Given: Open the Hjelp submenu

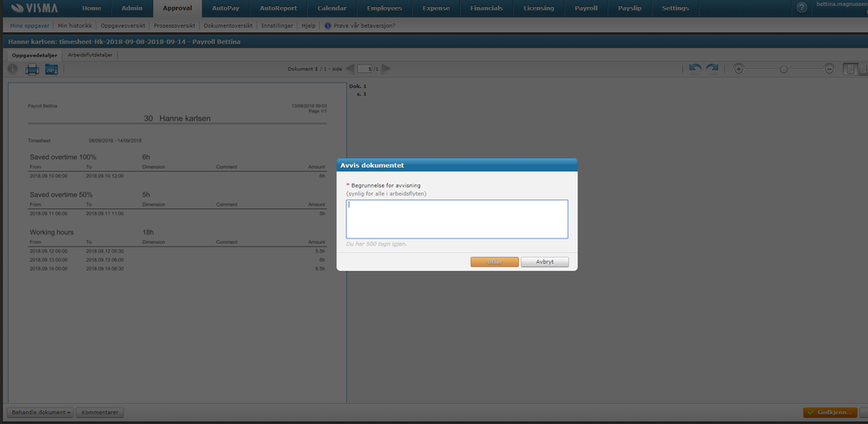Looking at the screenshot, I should click(x=309, y=25).
